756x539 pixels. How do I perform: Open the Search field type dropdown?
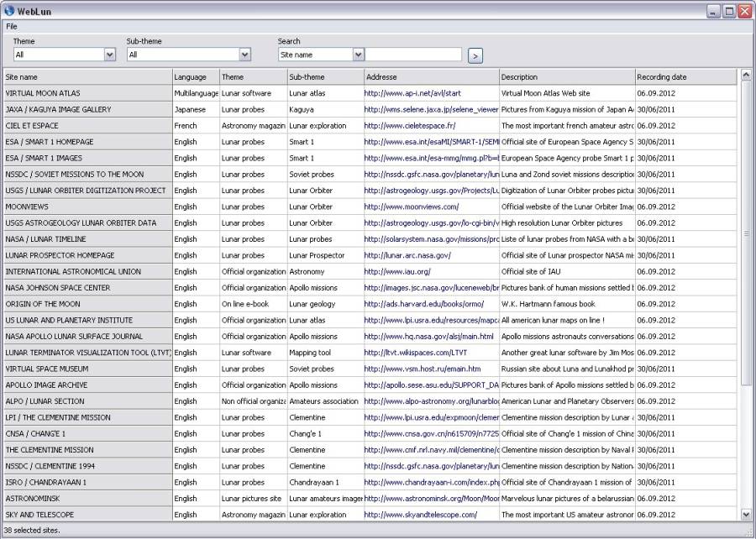pos(358,55)
